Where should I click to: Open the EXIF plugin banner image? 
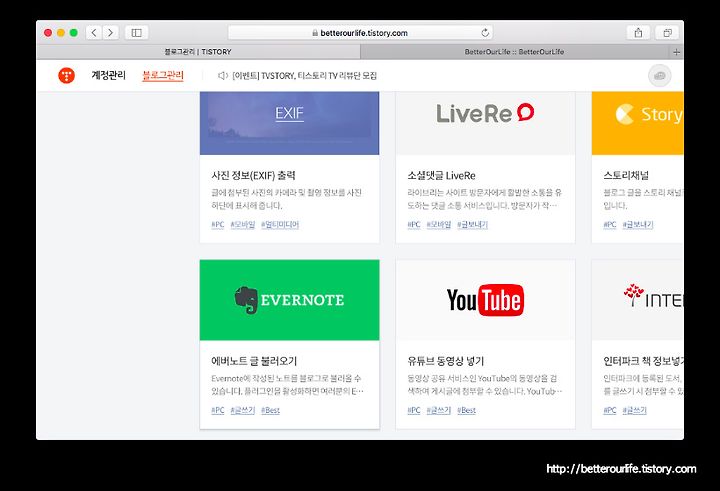click(289, 123)
